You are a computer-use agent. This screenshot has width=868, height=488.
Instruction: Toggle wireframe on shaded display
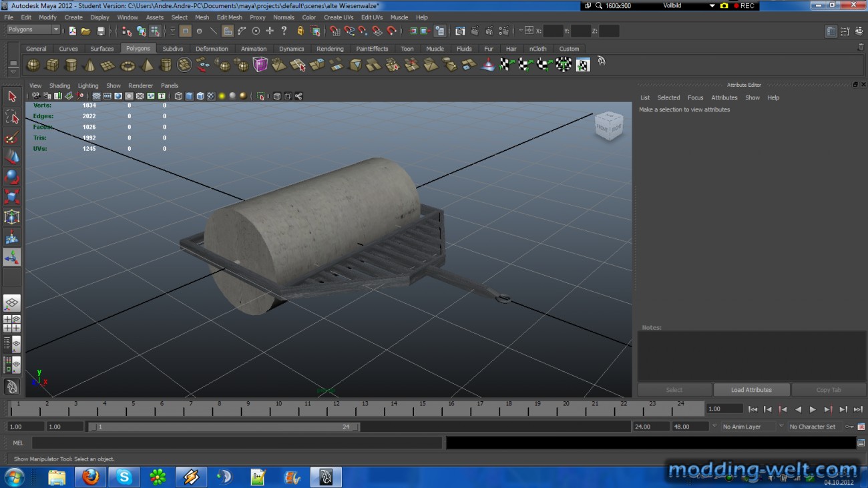[x=200, y=96]
